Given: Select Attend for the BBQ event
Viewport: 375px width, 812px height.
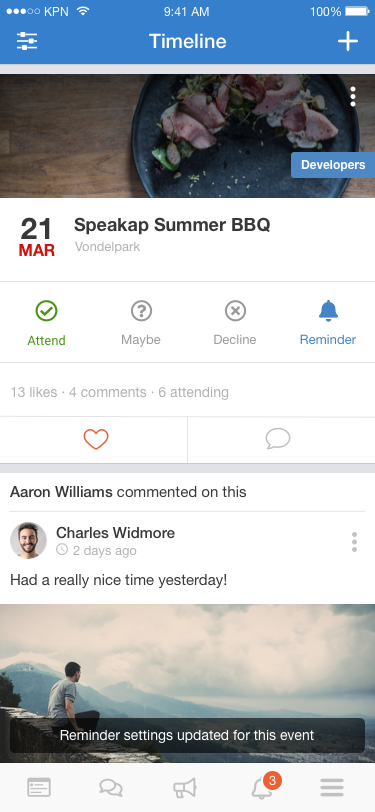Looking at the screenshot, I should (47, 323).
